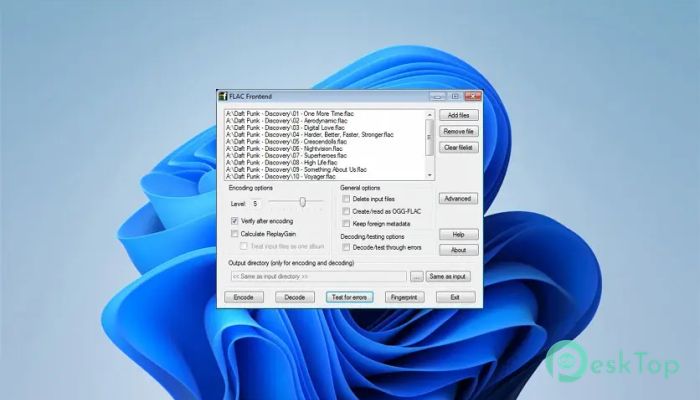Click the Decode button

click(x=295, y=297)
